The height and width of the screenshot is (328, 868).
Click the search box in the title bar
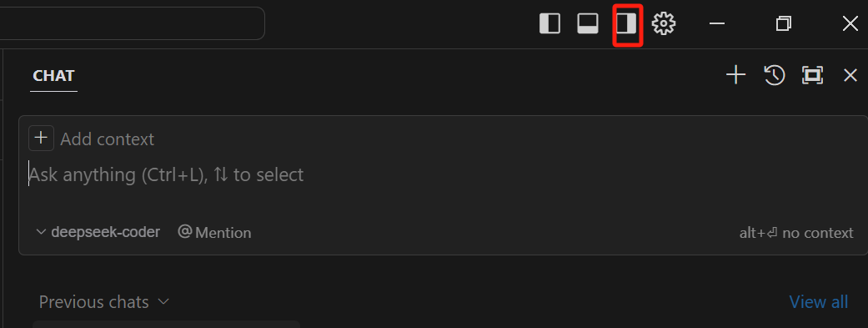point(132,23)
